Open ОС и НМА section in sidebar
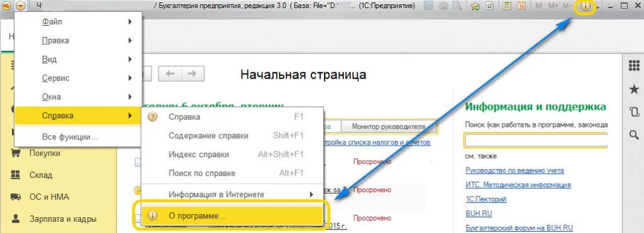Image resolution: width=644 pixels, height=233 pixels. [x=49, y=197]
